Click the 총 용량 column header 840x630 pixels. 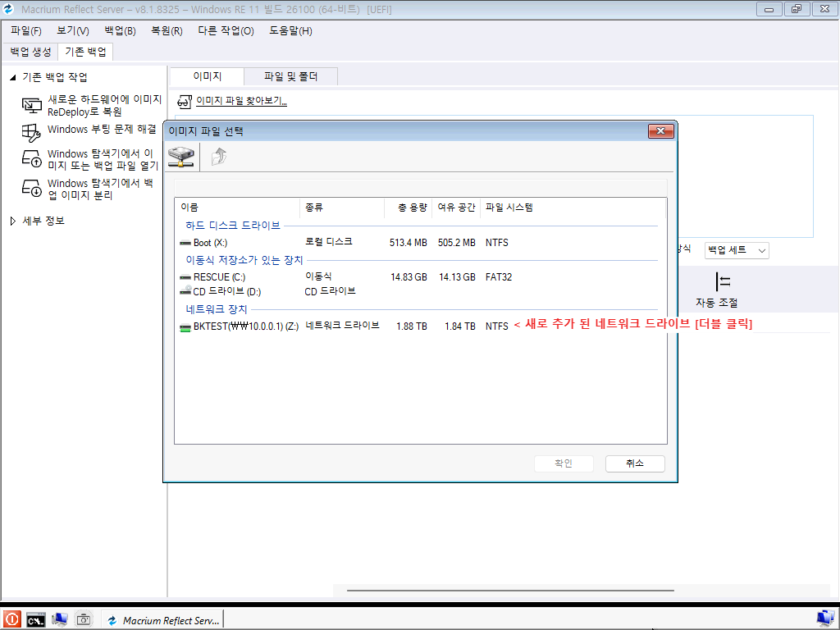(409, 208)
